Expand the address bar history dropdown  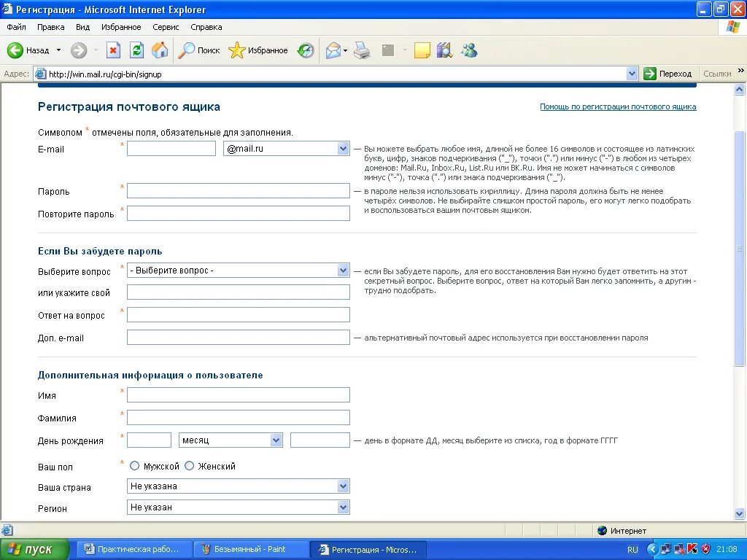pyautogui.click(x=632, y=74)
